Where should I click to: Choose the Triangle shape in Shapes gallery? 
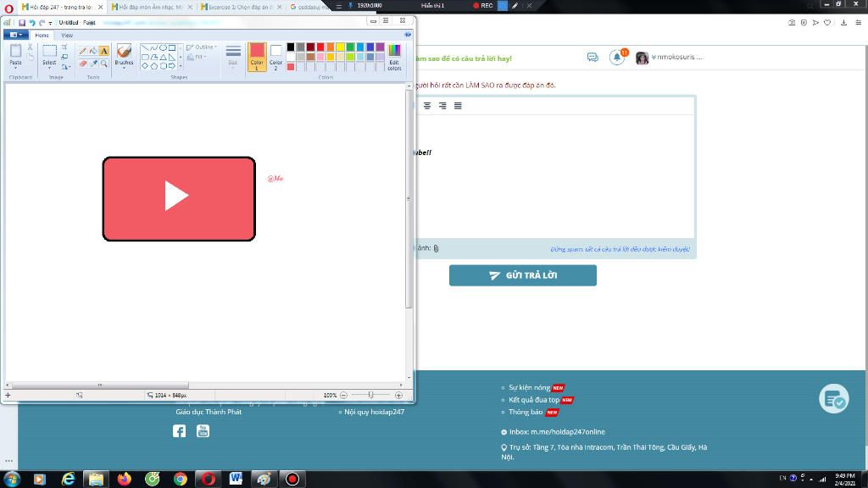(163, 57)
